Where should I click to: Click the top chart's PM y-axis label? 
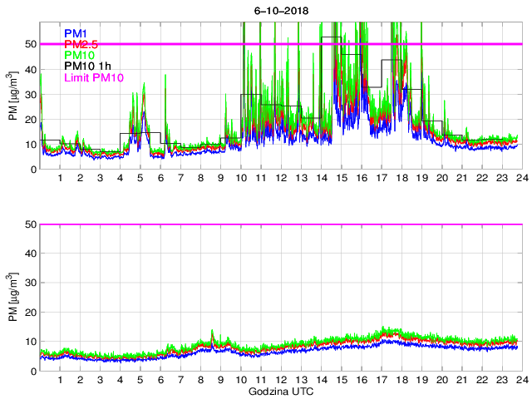(x=12, y=96)
